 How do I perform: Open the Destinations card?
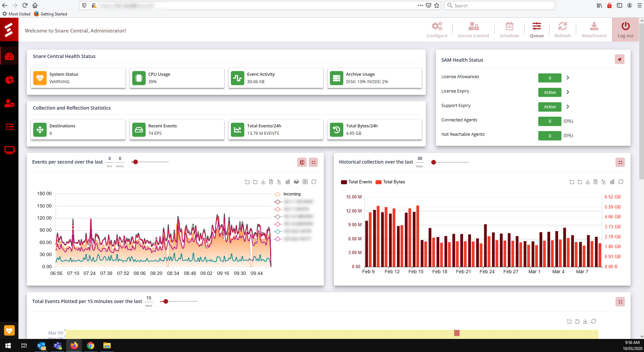click(x=78, y=130)
